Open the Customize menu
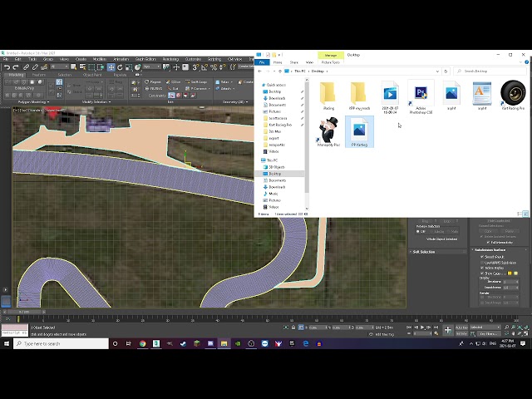The width and height of the screenshot is (532, 399). [193, 59]
